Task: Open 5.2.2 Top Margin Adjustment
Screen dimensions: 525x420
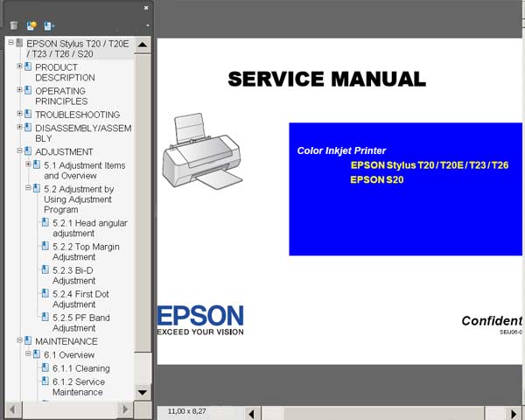Action: coord(86,252)
